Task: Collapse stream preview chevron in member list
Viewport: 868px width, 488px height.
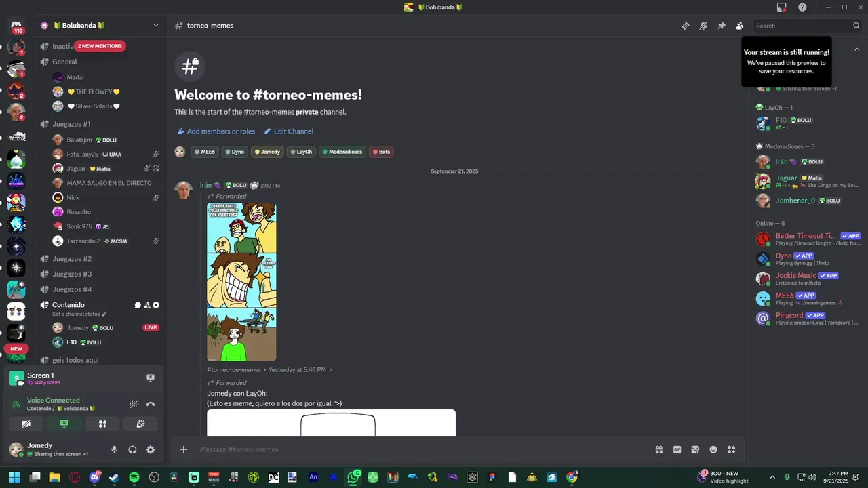Action: (857, 49)
